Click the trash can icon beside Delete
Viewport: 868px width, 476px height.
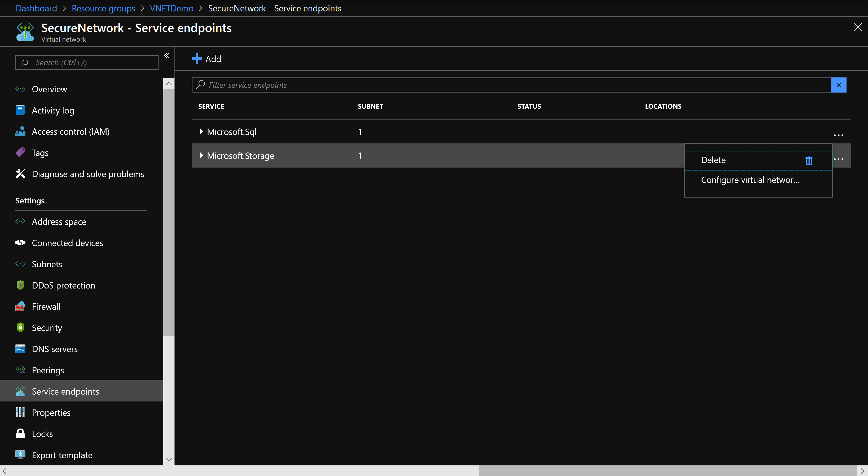coord(809,160)
